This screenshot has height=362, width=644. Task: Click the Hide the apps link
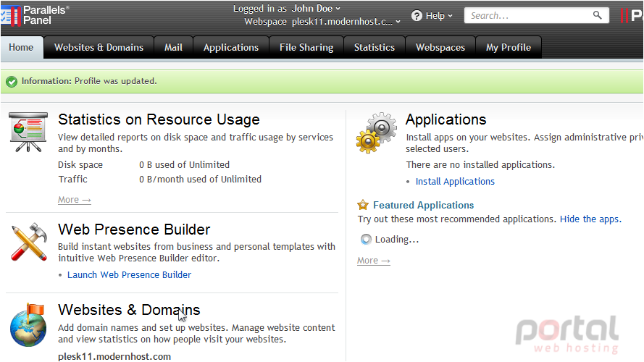tap(590, 219)
